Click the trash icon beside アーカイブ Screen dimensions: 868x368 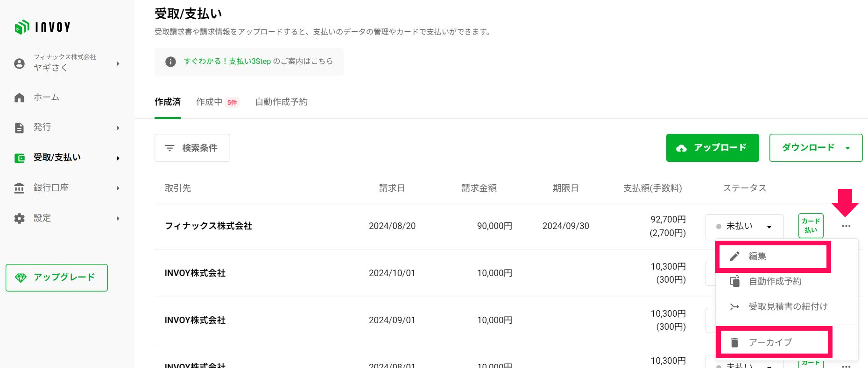(734, 342)
